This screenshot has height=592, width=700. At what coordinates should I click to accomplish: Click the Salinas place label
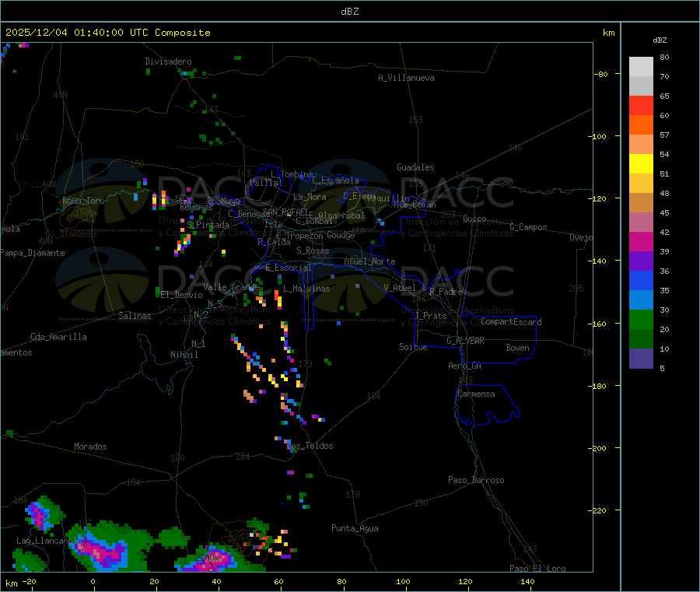135,316
